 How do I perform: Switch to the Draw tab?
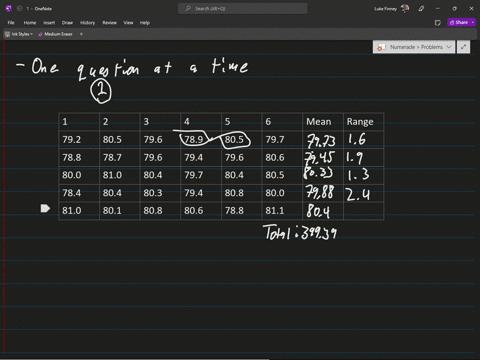67,23
